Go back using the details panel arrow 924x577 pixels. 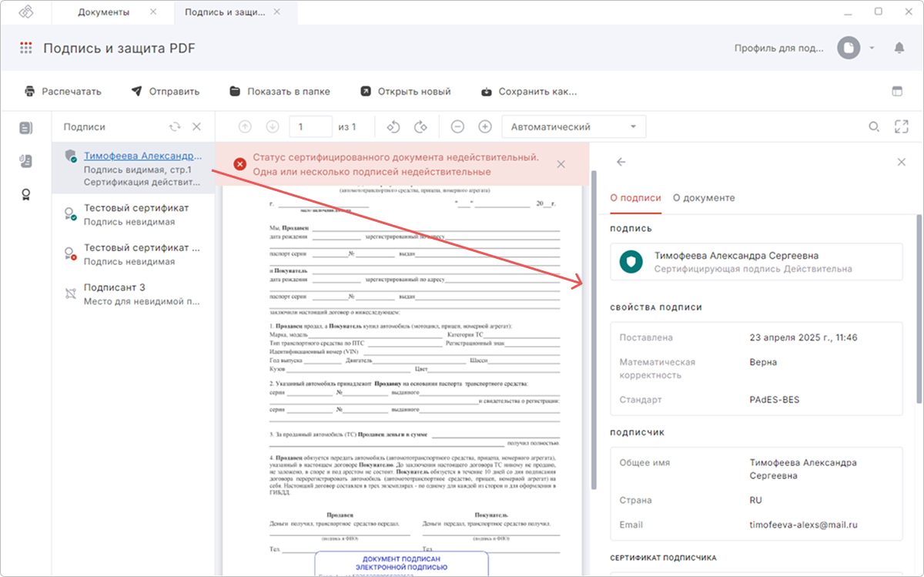click(x=621, y=162)
